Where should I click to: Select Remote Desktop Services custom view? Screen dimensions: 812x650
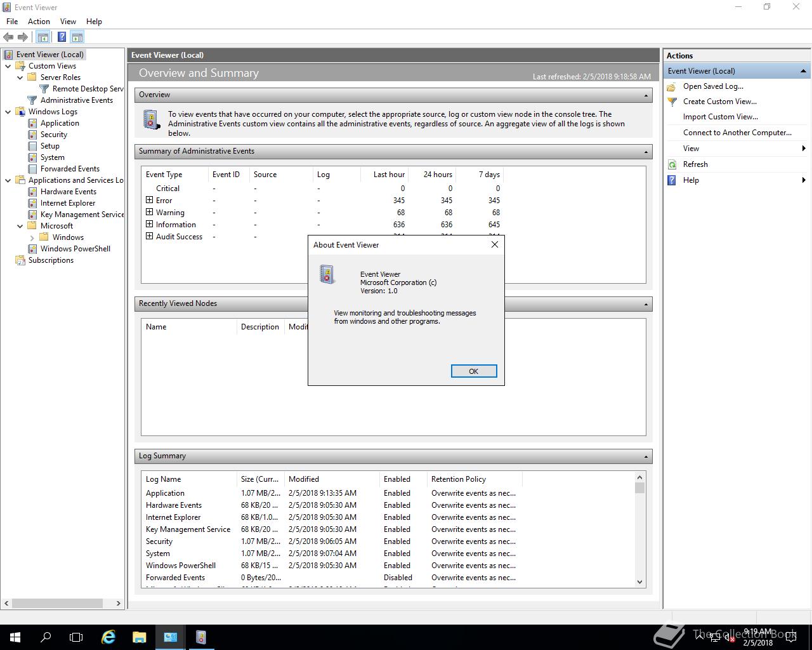(88, 89)
